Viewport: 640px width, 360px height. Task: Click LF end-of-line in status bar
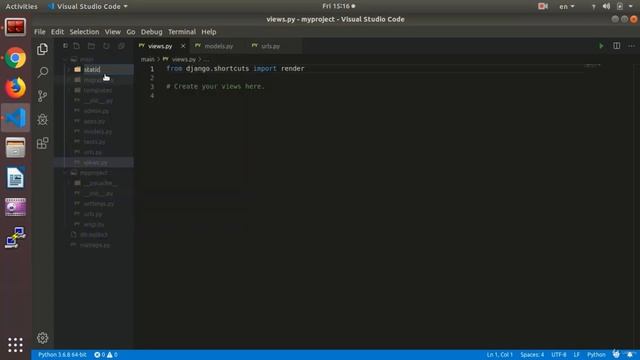coord(576,355)
